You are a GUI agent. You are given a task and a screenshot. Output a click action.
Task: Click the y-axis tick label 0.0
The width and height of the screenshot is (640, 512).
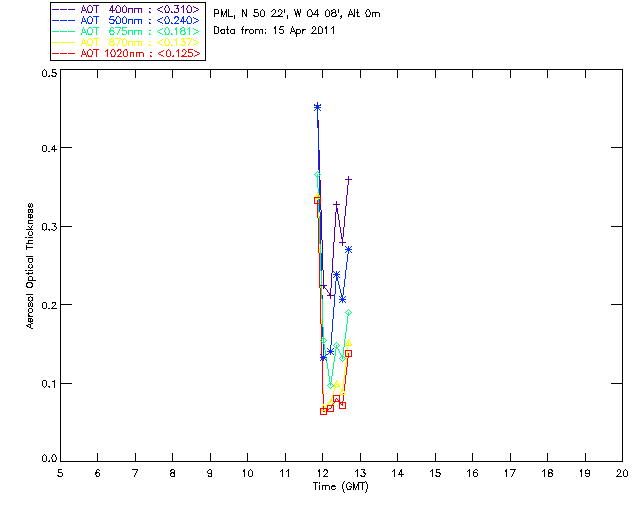(49, 459)
